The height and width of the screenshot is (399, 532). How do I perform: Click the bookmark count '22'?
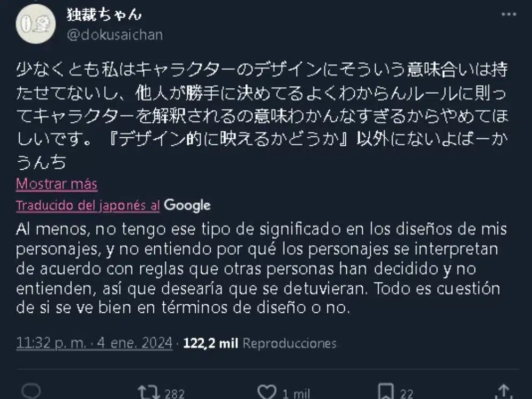[x=407, y=394]
